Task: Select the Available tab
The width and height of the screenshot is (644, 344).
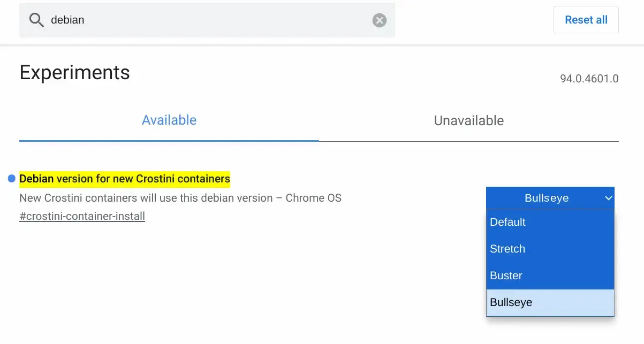Action: [x=169, y=120]
